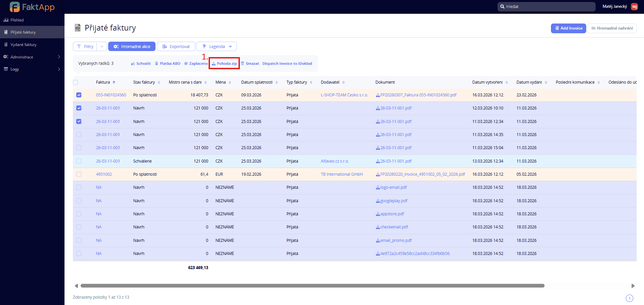Download icon for FP20260307_Faktura pdf

pos(378,95)
